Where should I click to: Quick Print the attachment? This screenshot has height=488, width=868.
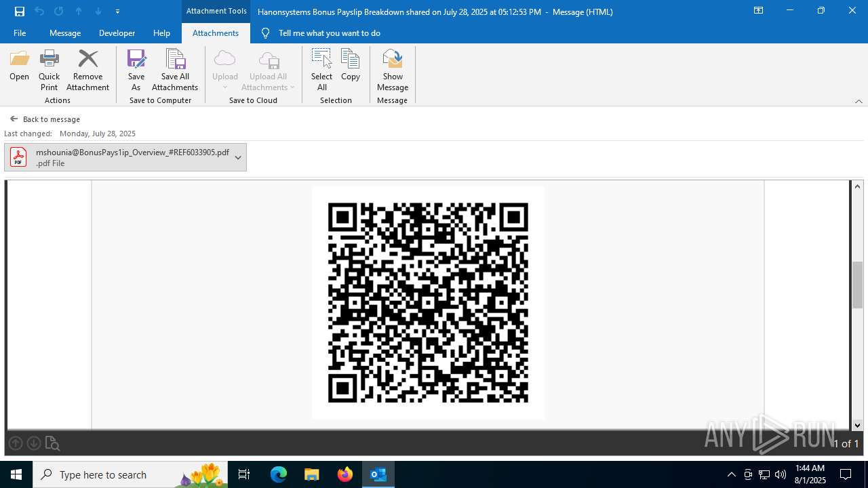(49, 70)
